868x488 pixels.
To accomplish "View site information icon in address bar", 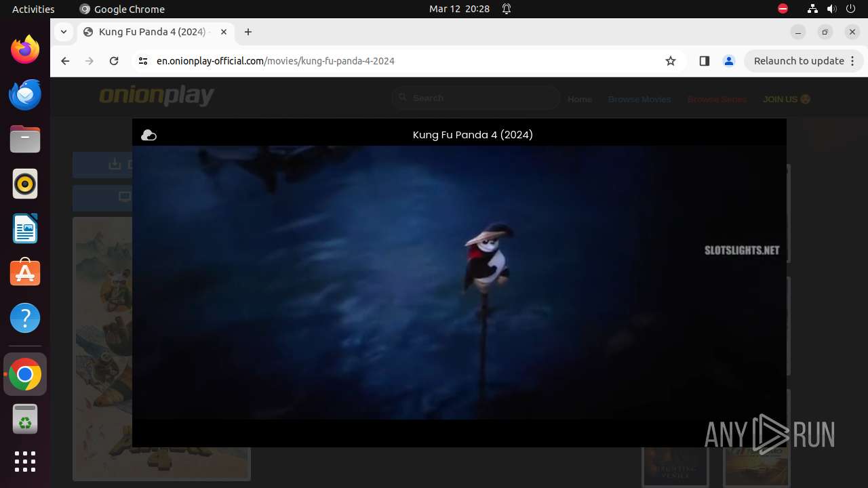I will click(142, 61).
